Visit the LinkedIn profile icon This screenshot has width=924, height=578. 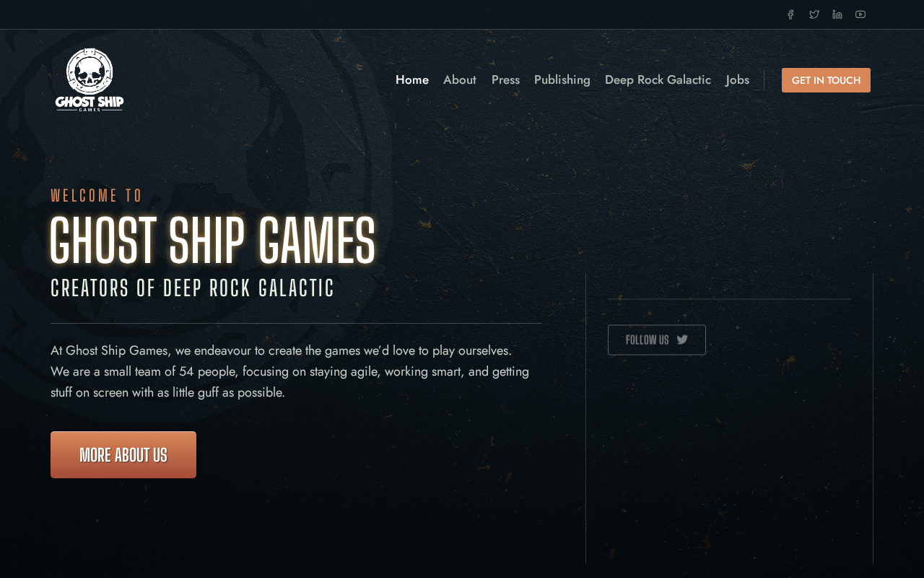tap(837, 14)
